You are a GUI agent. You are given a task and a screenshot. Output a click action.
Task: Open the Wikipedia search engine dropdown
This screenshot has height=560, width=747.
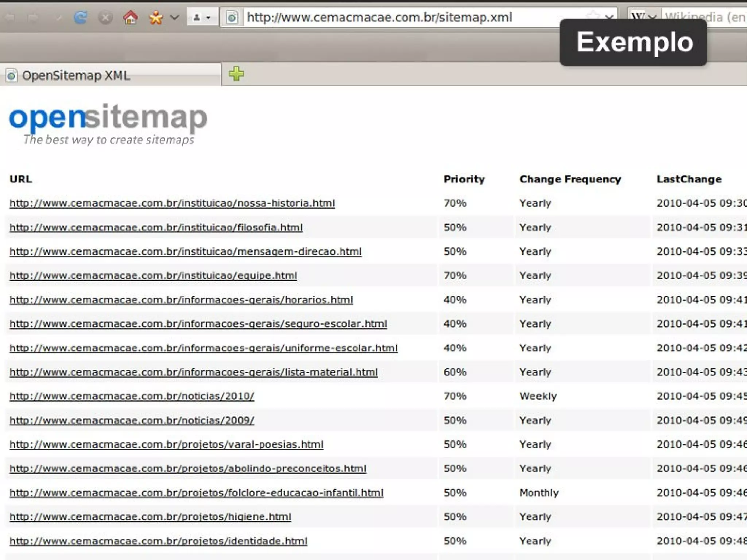pos(645,17)
